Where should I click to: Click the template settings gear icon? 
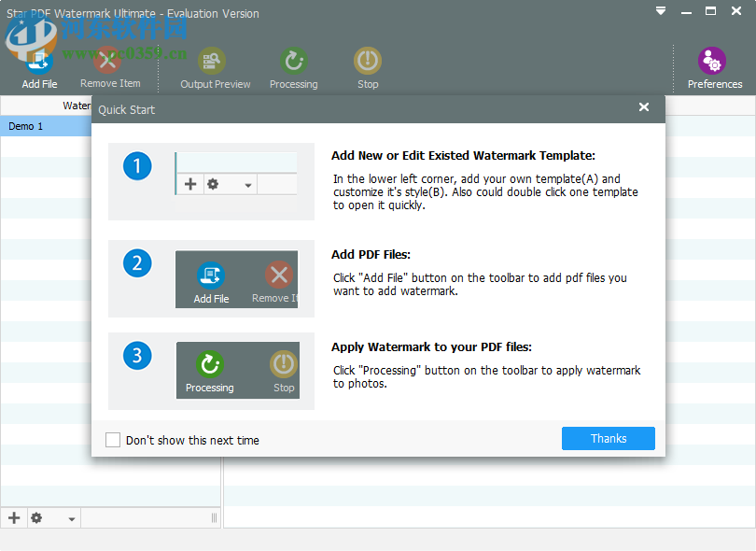click(x=36, y=518)
